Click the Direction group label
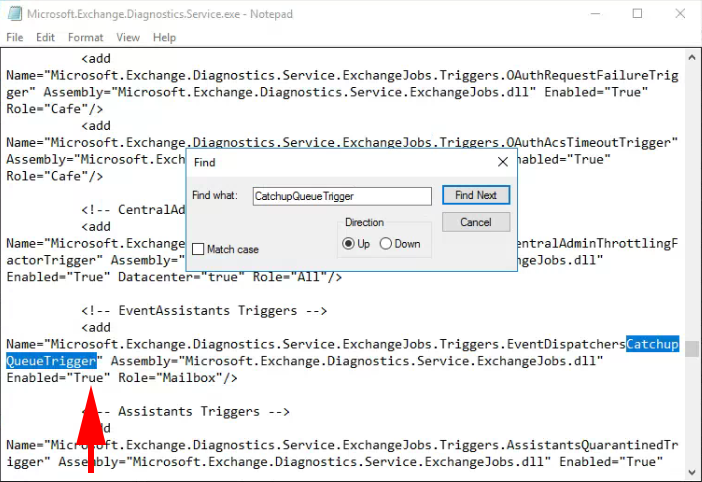702x482 pixels. 364,222
